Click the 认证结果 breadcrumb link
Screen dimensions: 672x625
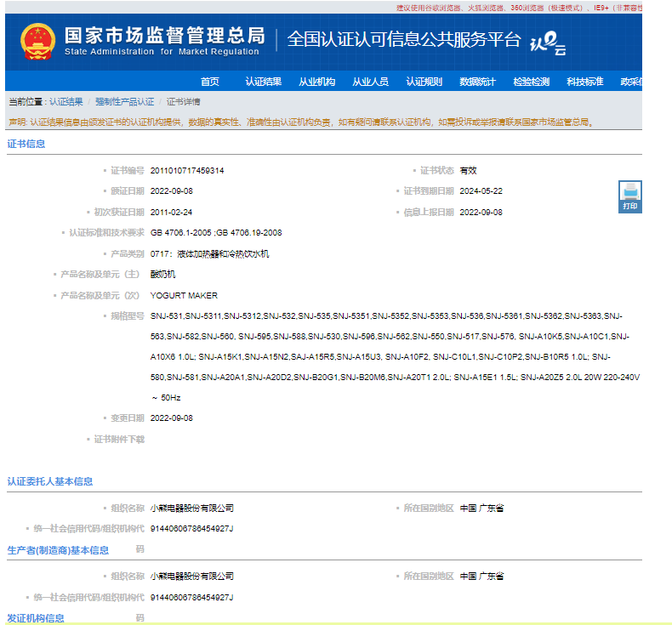point(66,101)
